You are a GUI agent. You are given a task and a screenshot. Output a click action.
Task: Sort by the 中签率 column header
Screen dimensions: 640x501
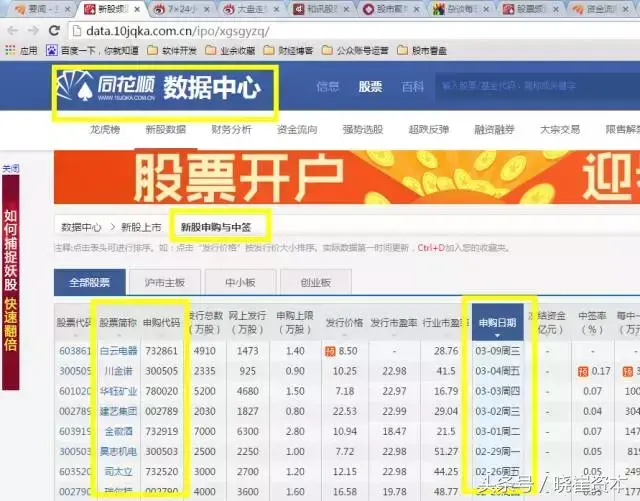click(x=592, y=323)
